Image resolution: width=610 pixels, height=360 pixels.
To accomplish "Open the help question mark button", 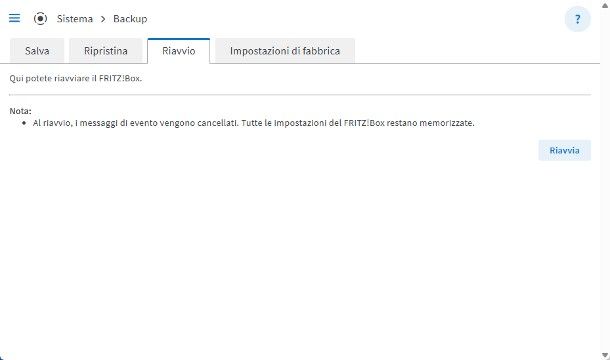I will 577,19.
